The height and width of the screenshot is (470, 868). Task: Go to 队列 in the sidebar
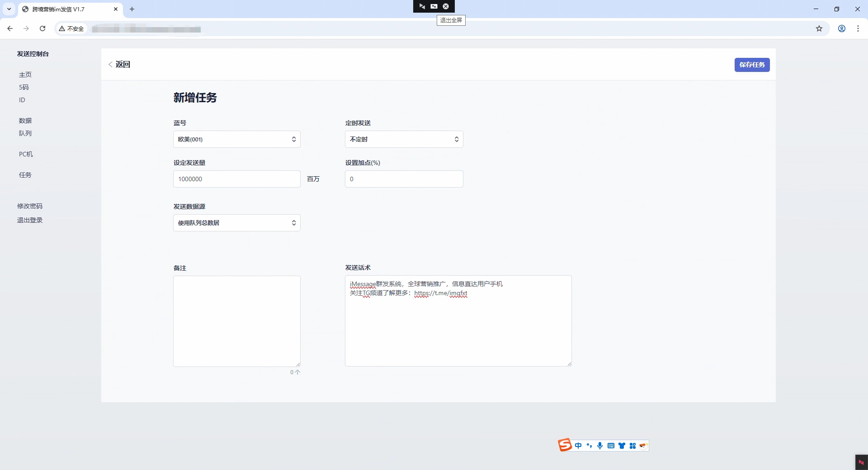click(25, 133)
